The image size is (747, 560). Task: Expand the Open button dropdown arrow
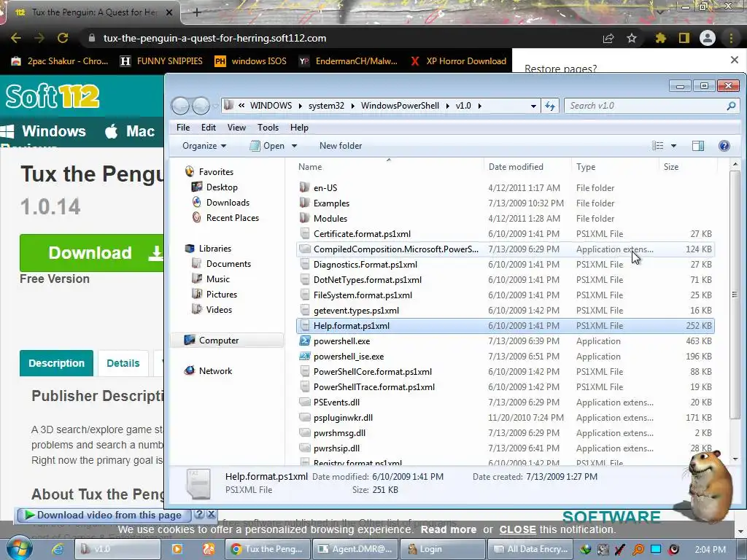coord(294,146)
